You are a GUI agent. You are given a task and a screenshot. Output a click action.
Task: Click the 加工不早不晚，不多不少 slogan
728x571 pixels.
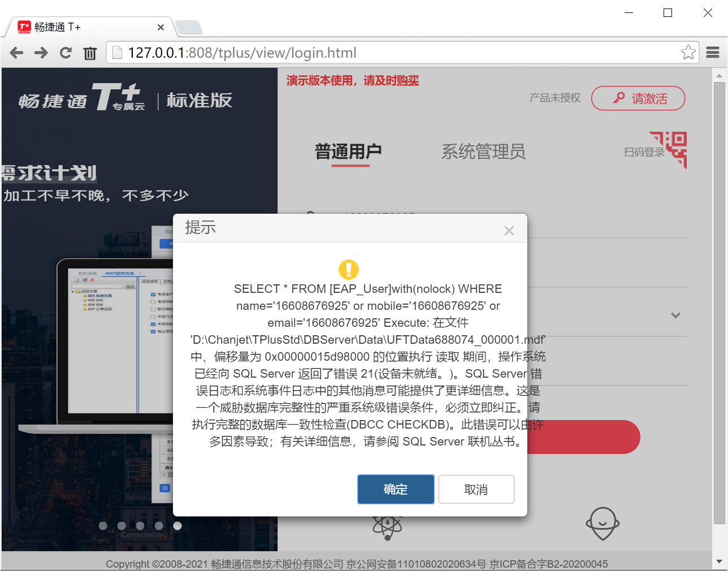pos(96,196)
